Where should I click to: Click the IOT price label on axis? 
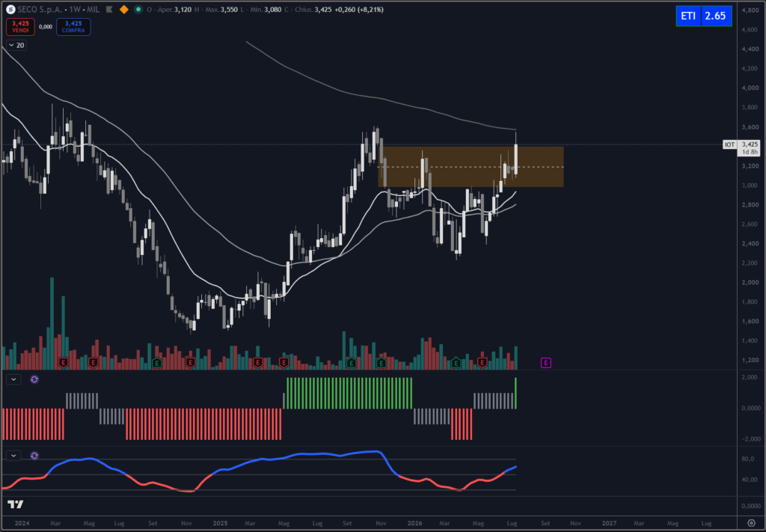click(x=729, y=144)
